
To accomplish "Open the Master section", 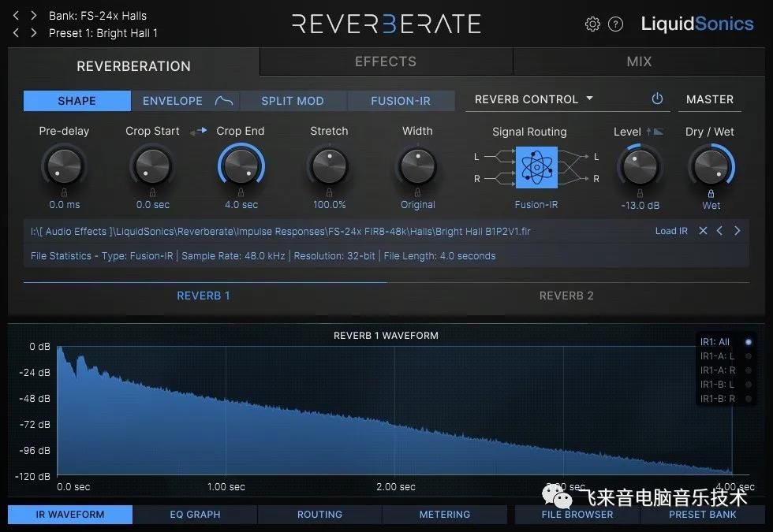I will [710, 99].
